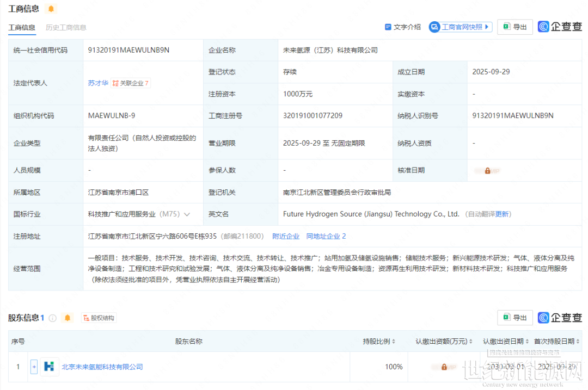Click bell icon beside 股东信息 heading
This screenshot has height=390, width=588.
68,318
